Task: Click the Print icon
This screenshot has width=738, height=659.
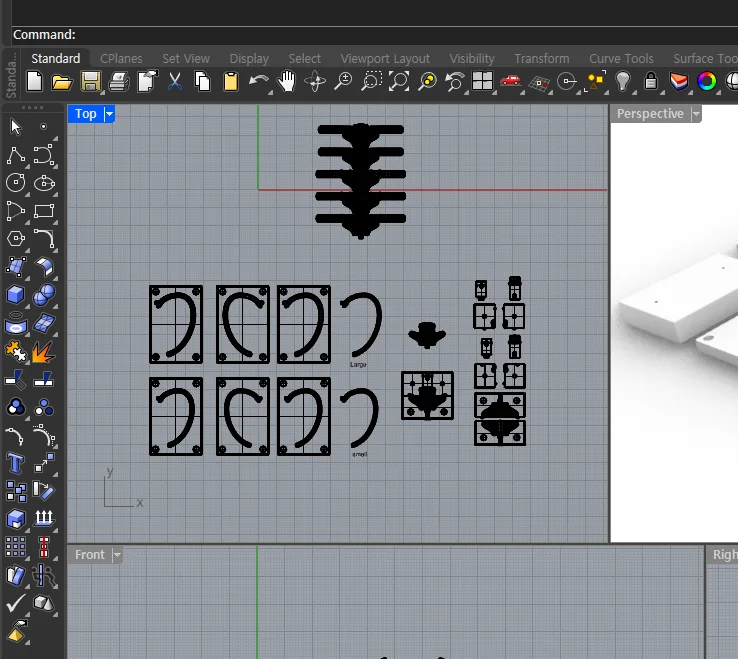Action: click(x=119, y=82)
